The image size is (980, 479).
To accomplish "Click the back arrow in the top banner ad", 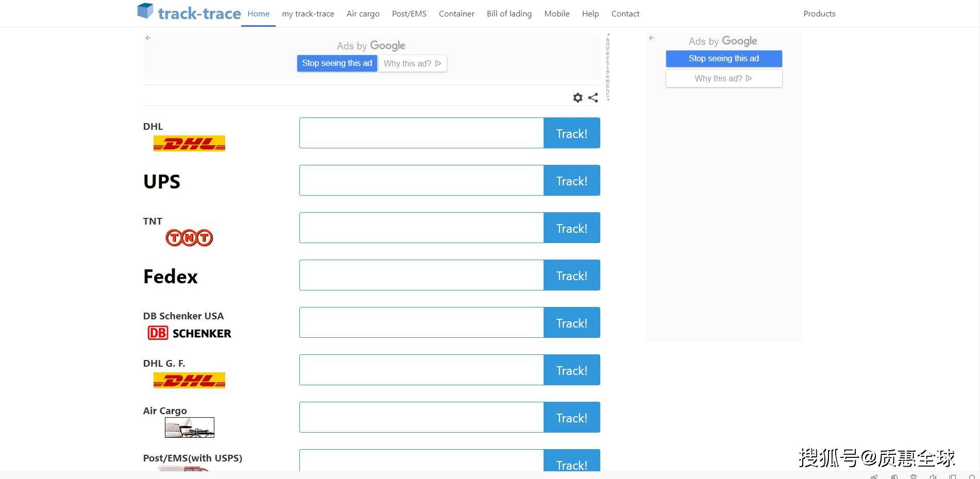I will tap(148, 38).
